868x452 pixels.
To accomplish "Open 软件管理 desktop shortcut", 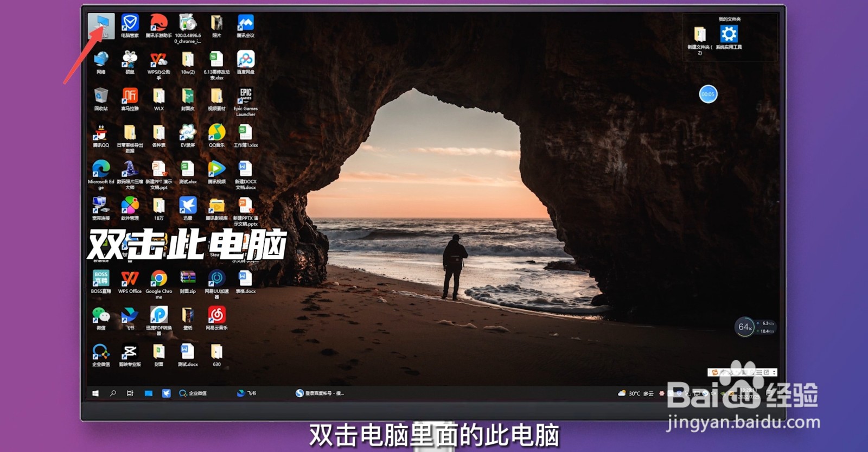I will point(130,208).
